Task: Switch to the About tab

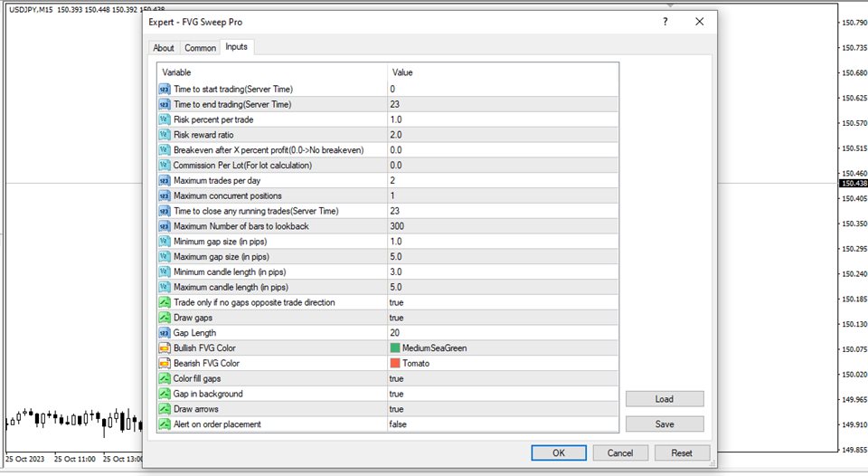Action: pos(164,48)
